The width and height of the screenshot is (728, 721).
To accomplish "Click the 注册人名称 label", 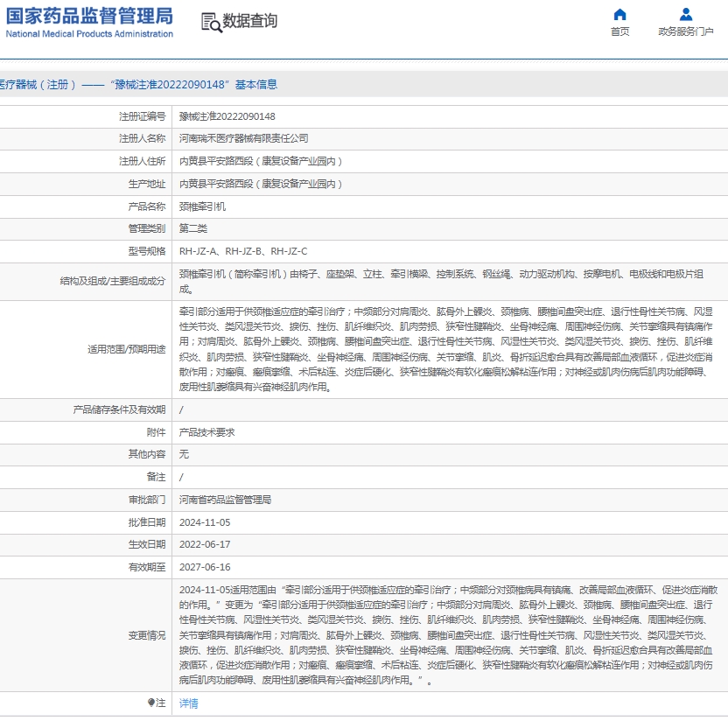I will (x=142, y=138).
